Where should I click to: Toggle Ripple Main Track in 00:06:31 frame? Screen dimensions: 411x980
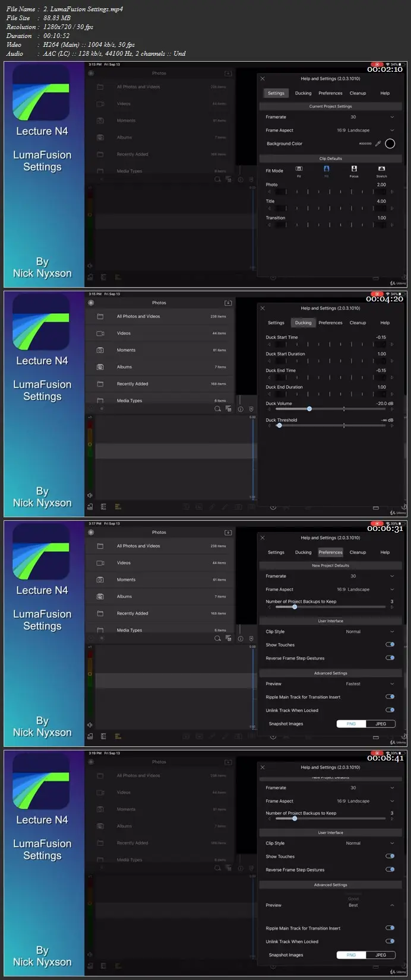390,696
